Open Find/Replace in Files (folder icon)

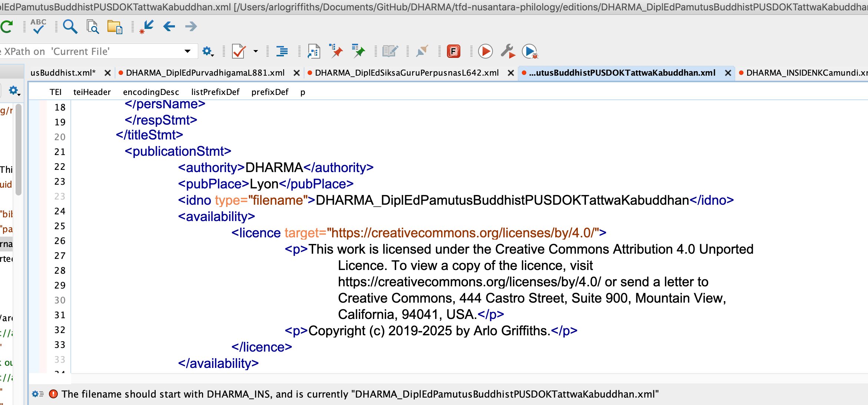click(115, 27)
